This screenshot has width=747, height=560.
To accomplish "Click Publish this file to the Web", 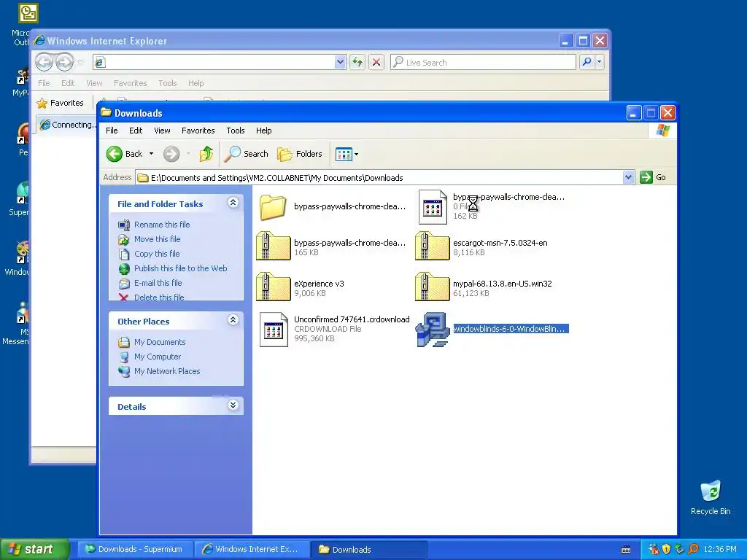I will (x=172, y=268).
